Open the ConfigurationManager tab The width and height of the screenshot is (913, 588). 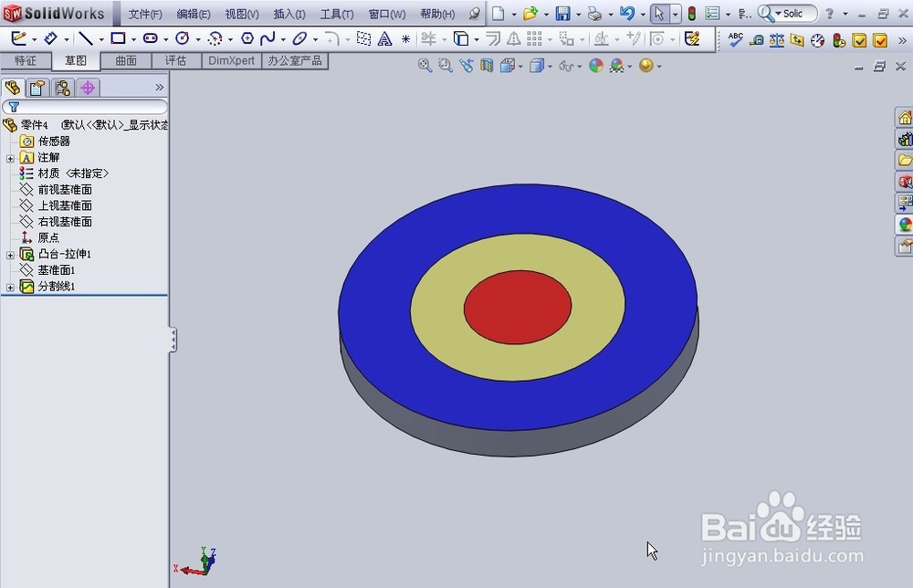tap(63, 88)
